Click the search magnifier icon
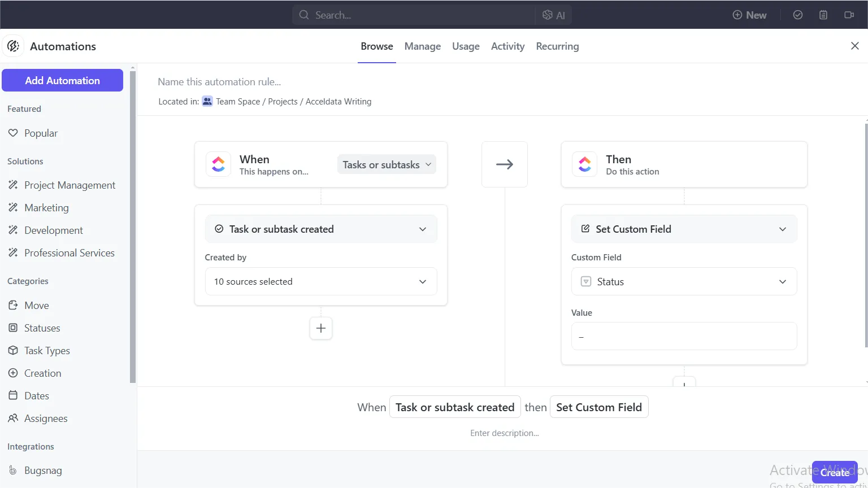Viewport: 868px width, 488px height. [304, 15]
